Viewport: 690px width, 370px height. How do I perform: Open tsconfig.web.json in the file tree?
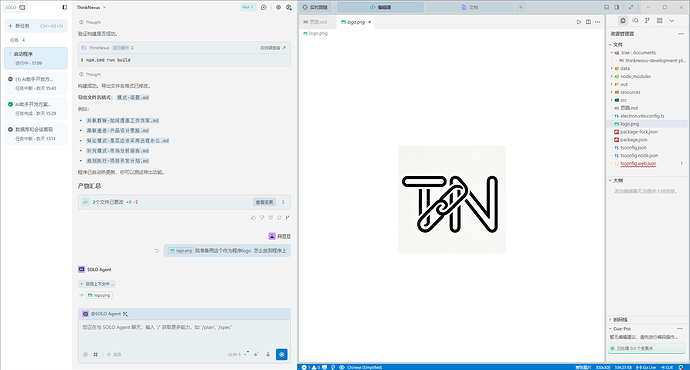(x=638, y=164)
